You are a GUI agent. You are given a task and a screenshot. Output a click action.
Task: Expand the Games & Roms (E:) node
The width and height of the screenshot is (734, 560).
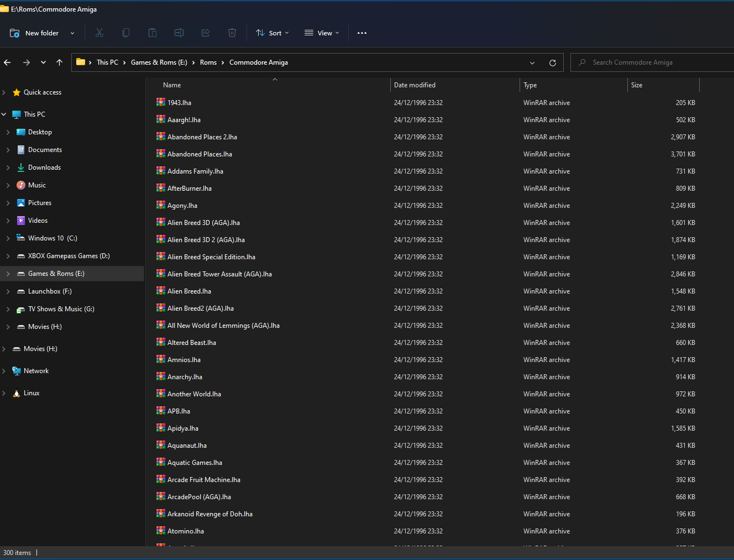(8, 274)
